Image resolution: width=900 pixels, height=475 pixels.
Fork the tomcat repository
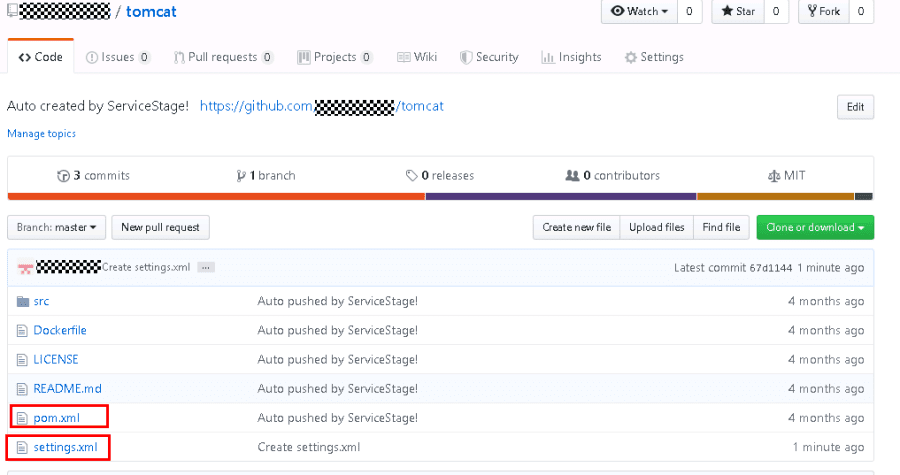(824, 11)
